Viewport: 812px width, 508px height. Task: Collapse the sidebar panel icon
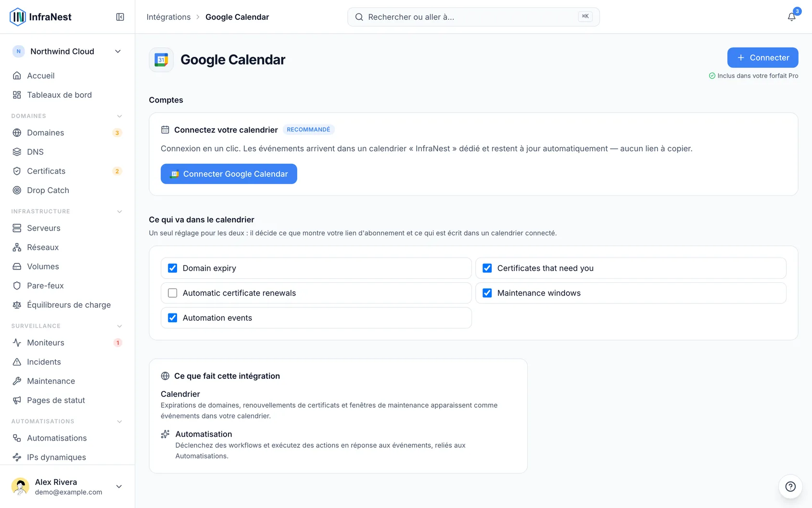click(120, 17)
